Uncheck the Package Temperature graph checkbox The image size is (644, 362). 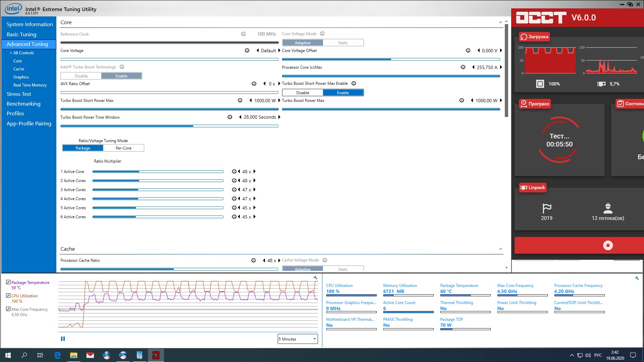[x=8, y=282]
